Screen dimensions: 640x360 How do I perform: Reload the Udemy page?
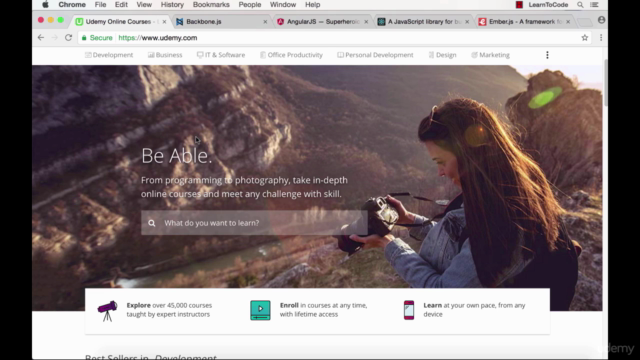pyautogui.click(x=69, y=38)
